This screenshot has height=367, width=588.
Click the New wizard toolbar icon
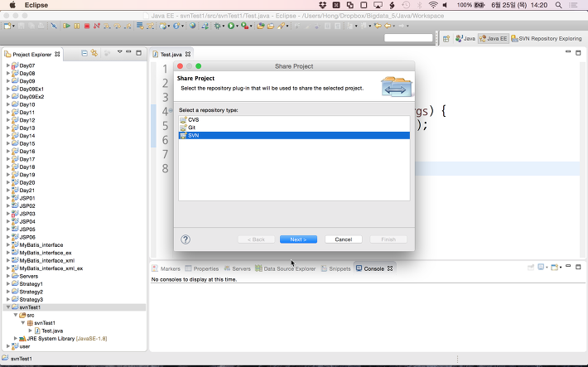(7, 26)
